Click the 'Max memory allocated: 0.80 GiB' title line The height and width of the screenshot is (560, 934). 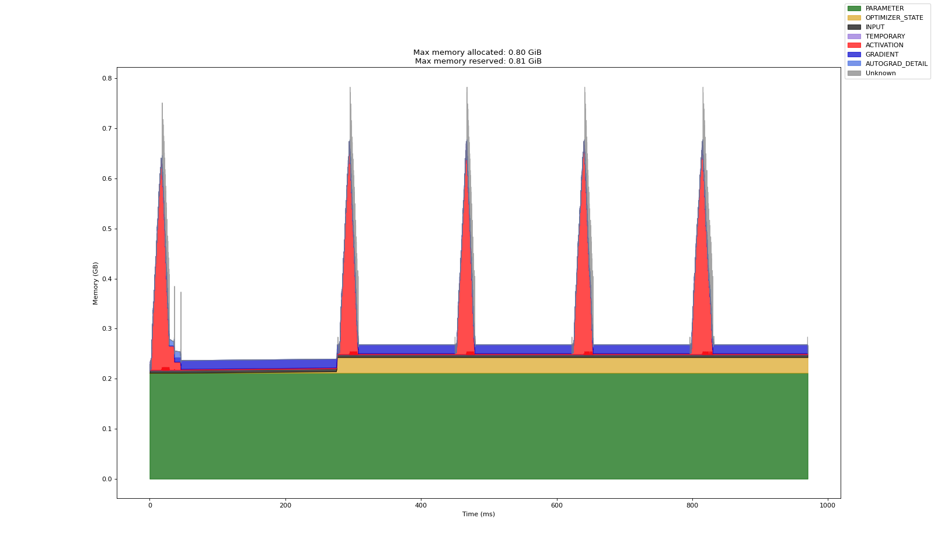pyautogui.click(x=478, y=52)
